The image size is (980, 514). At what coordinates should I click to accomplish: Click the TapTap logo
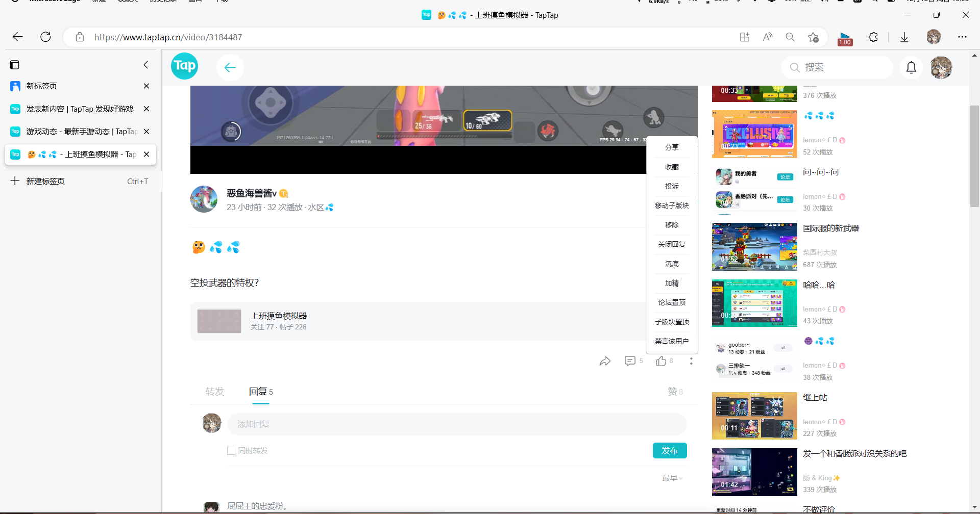(184, 66)
